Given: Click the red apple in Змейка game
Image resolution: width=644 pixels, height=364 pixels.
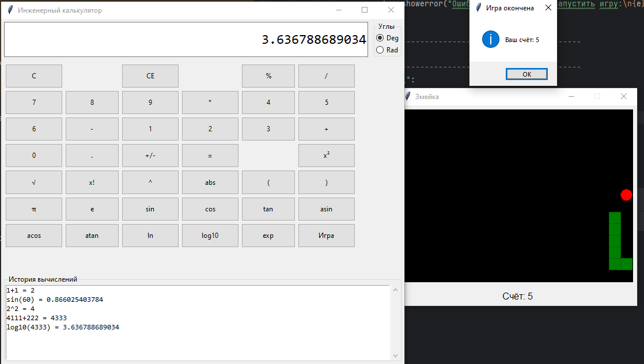Looking at the screenshot, I should point(626,195).
